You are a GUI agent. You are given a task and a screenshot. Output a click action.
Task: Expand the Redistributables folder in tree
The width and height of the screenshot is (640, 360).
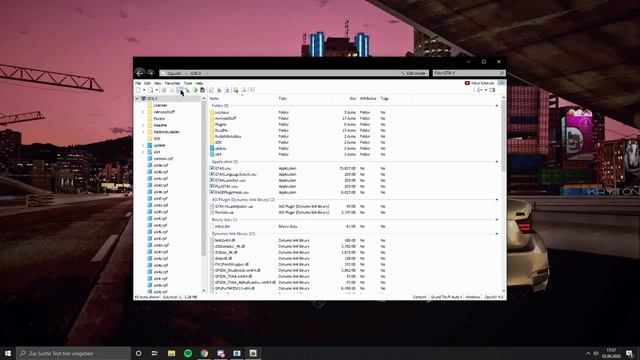143,132
